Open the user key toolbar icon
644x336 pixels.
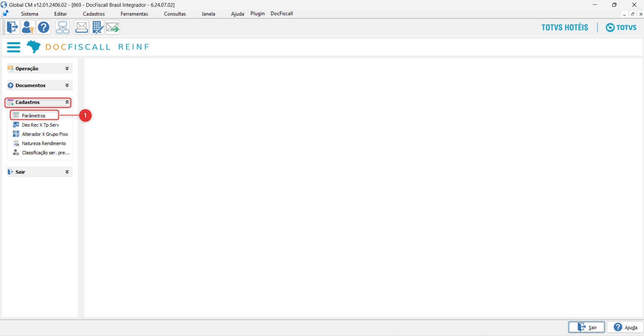click(28, 27)
